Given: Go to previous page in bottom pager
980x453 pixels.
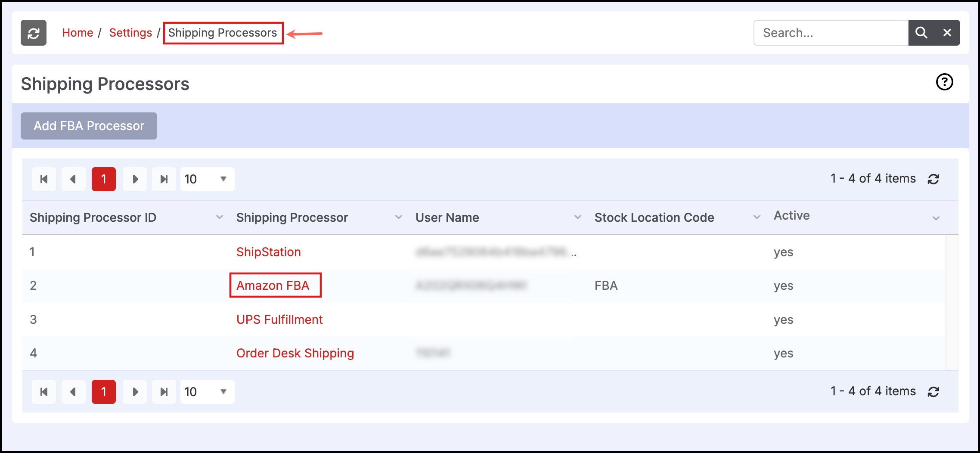Looking at the screenshot, I should click(73, 392).
